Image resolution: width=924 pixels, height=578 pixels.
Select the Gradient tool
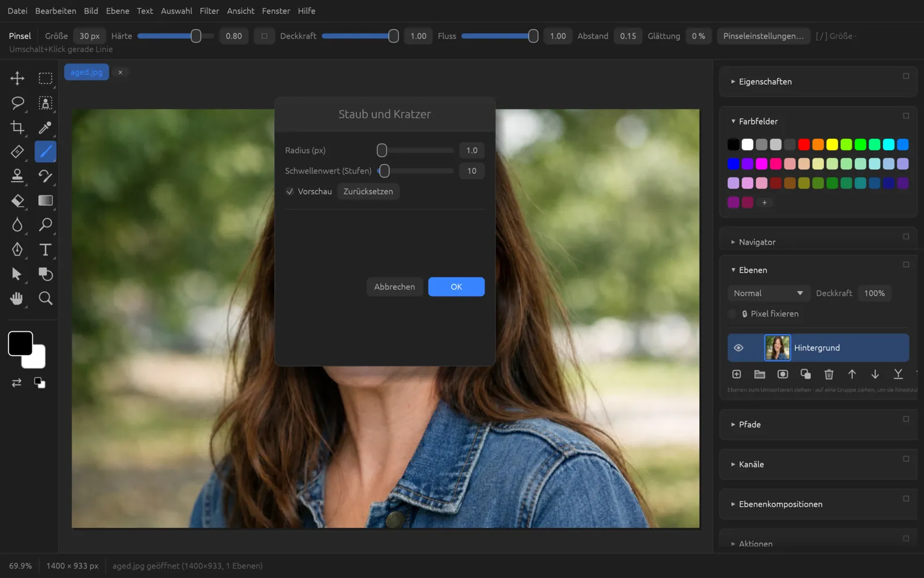click(x=45, y=201)
